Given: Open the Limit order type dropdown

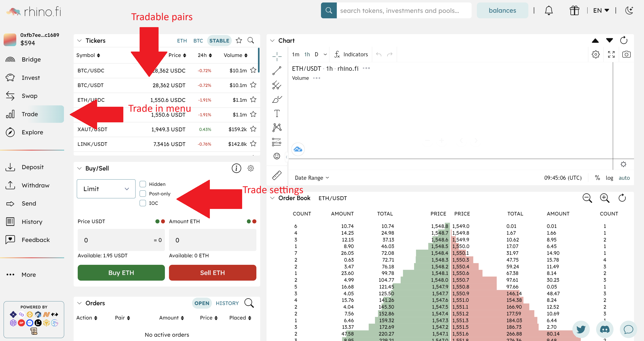Looking at the screenshot, I should coord(106,189).
